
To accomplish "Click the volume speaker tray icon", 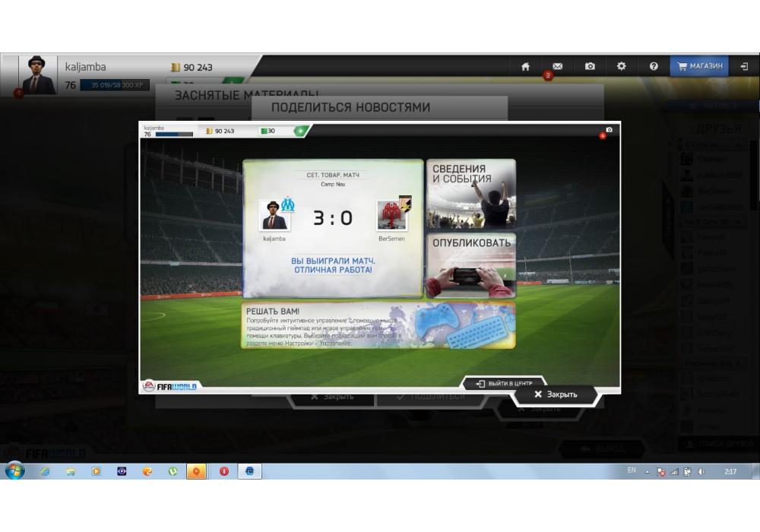I will tap(701, 472).
